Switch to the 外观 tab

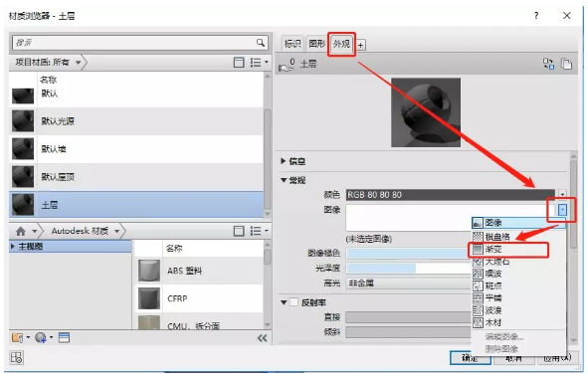pos(341,44)
